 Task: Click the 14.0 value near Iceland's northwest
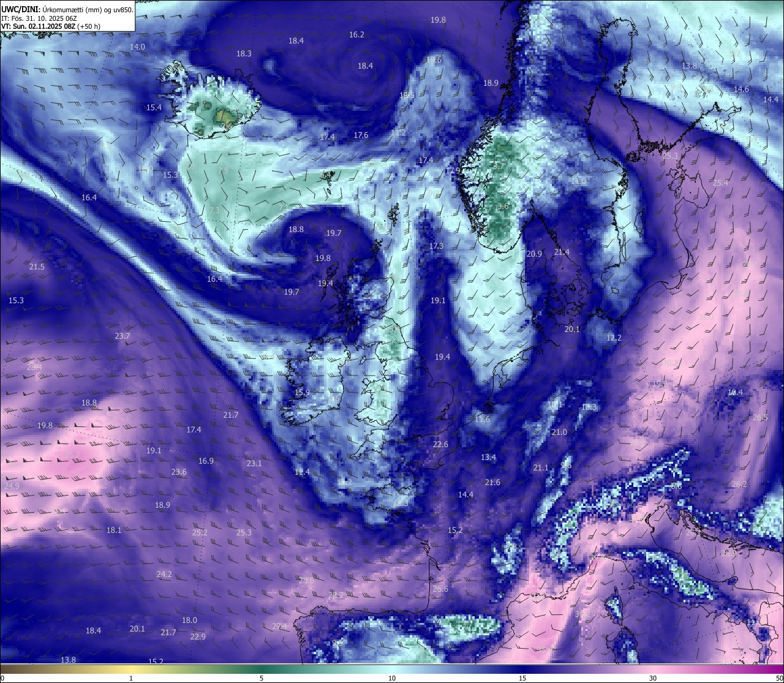tap(138, 47)
